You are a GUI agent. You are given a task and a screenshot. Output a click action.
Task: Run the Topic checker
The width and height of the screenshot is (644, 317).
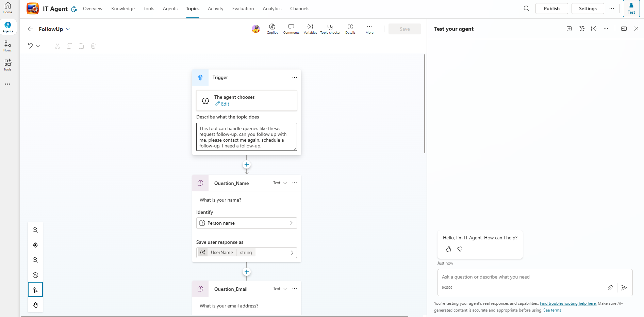tap(330, 29)
